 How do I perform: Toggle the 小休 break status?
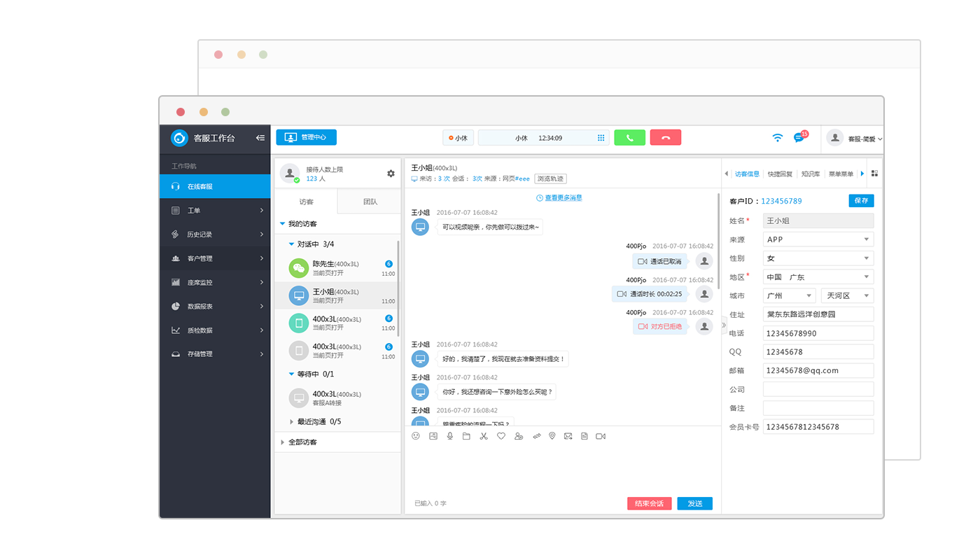pyautogui.click(x=458, y=138)
